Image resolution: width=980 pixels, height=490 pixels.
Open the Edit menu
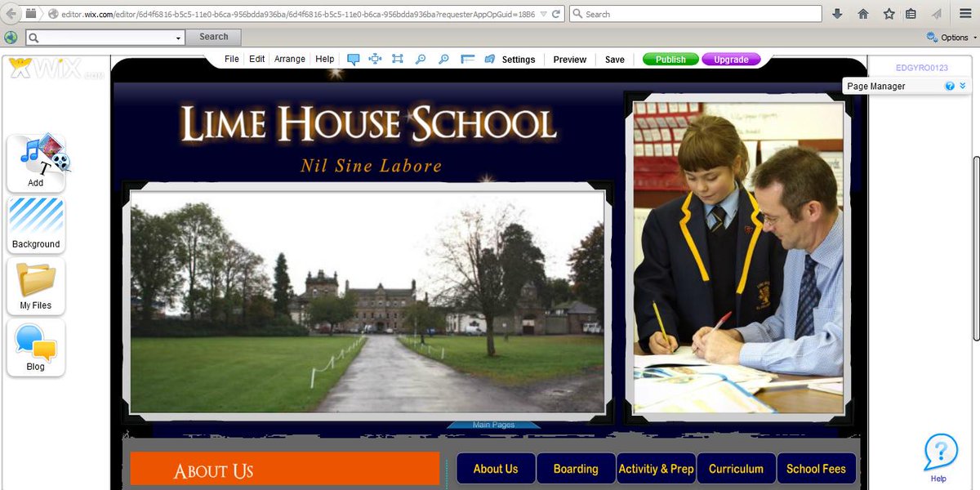click(257, 59)
